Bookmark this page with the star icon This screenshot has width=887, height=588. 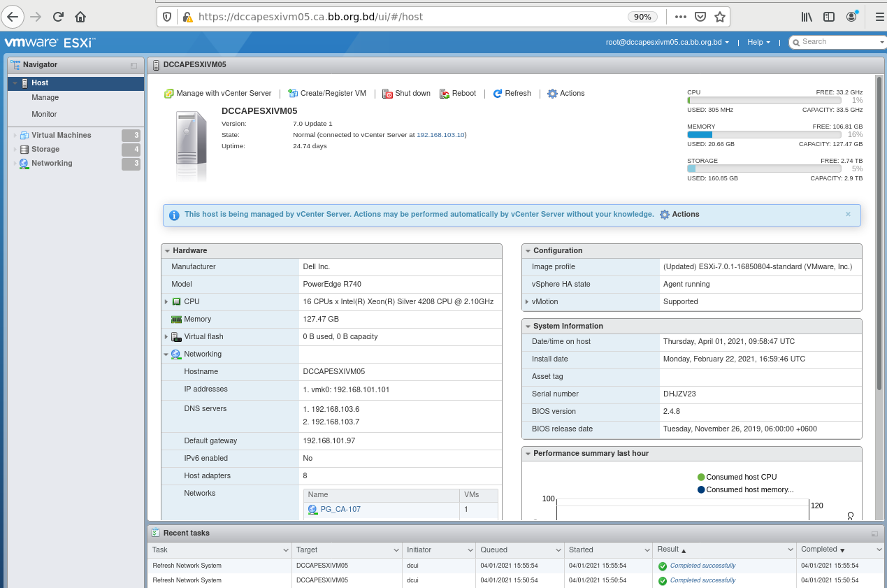(x=720, y=17)
